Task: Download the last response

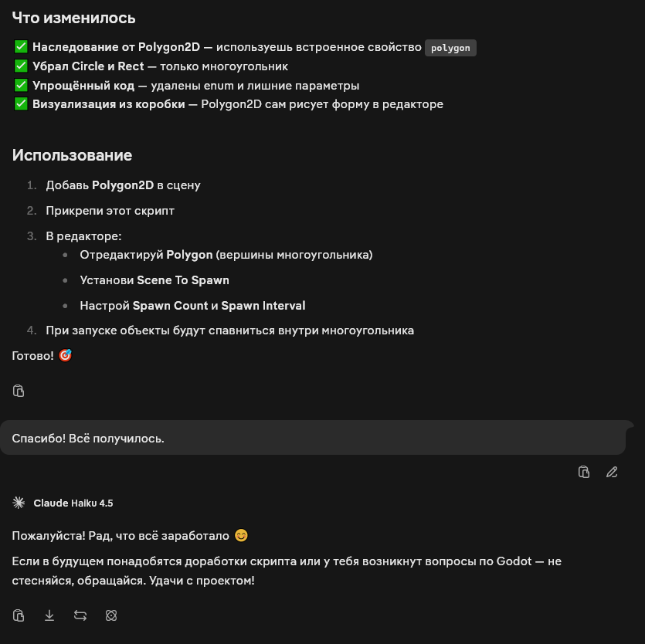Action: (x=49, y=615)
